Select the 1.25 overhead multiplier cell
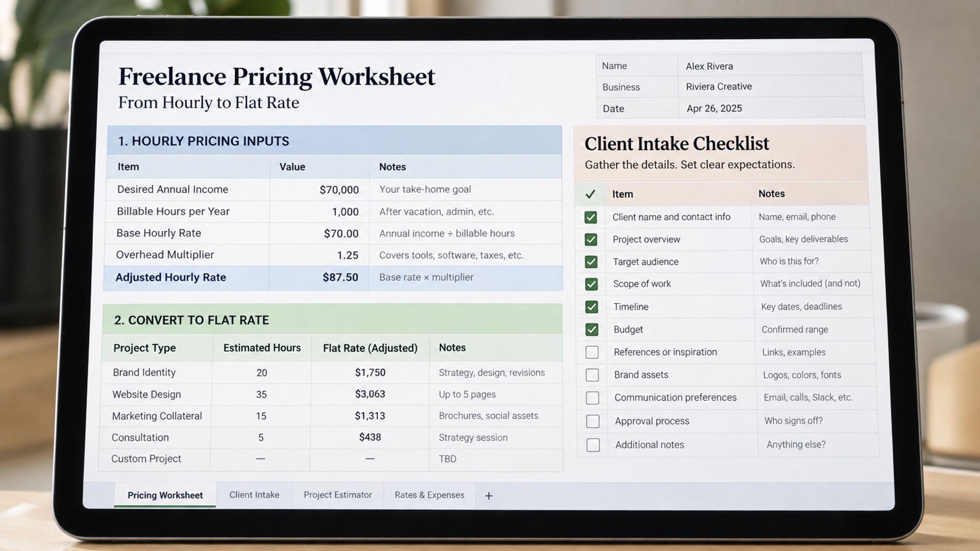 (x=318, y=255)
